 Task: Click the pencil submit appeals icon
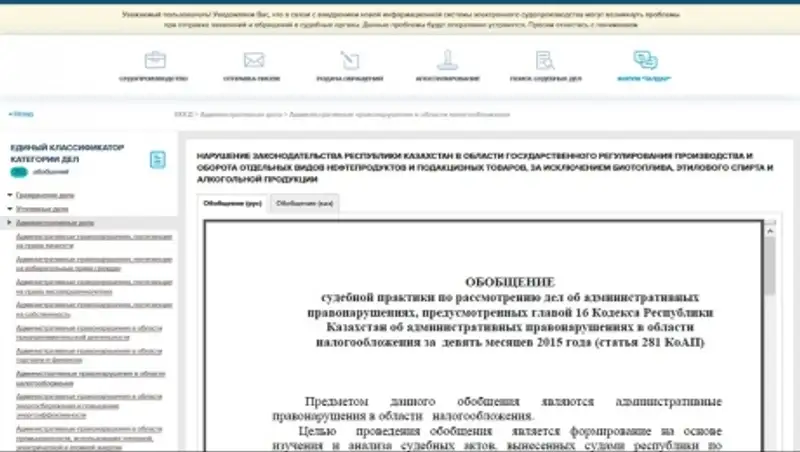tap(350, 60)
